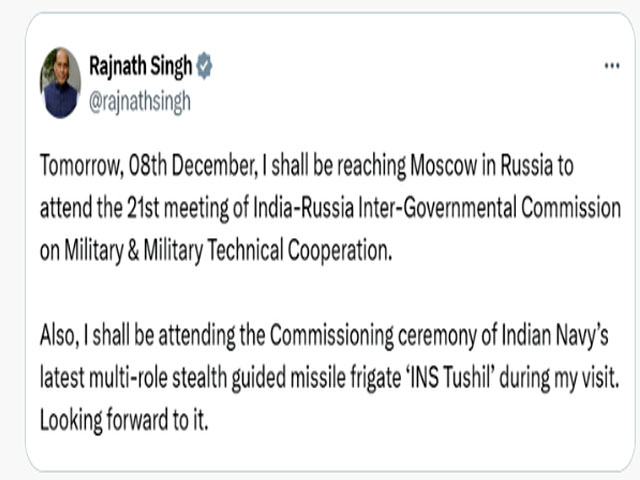Click 'Military Technical Cooperation' text

(x=268, y=250)
